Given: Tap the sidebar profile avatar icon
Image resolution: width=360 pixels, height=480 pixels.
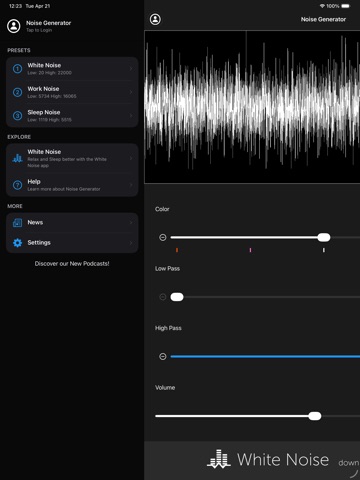Looking at the screenshot, I should [x=14, y=26].
